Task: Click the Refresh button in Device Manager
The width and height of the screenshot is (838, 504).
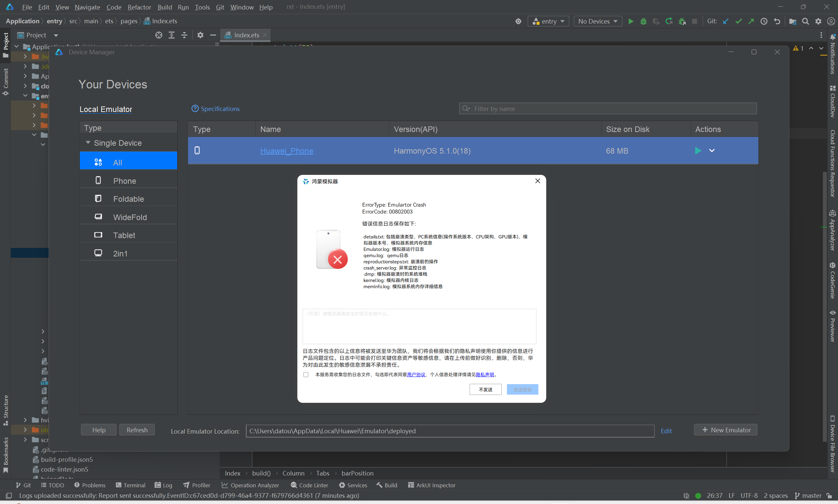Action: (x=137, y=430)
